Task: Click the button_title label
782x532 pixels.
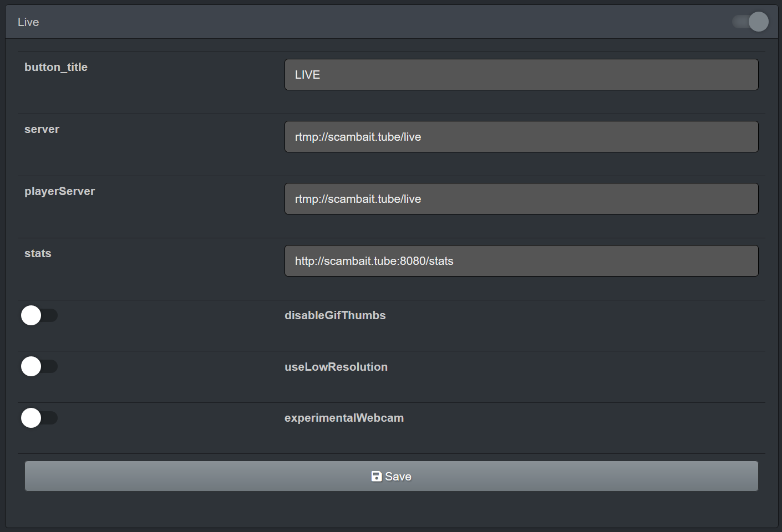Action: [56, 67]
